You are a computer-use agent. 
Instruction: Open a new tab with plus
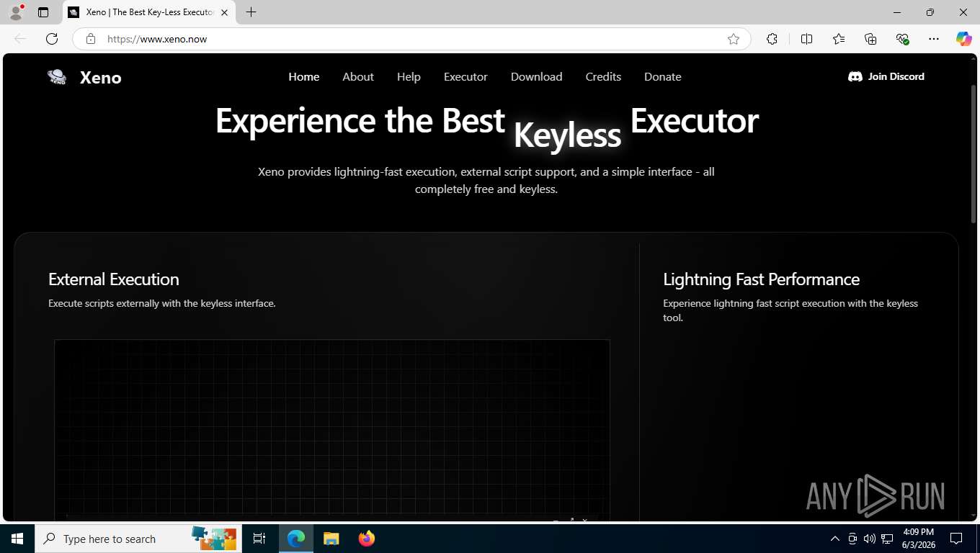click(x=251, y=12)
